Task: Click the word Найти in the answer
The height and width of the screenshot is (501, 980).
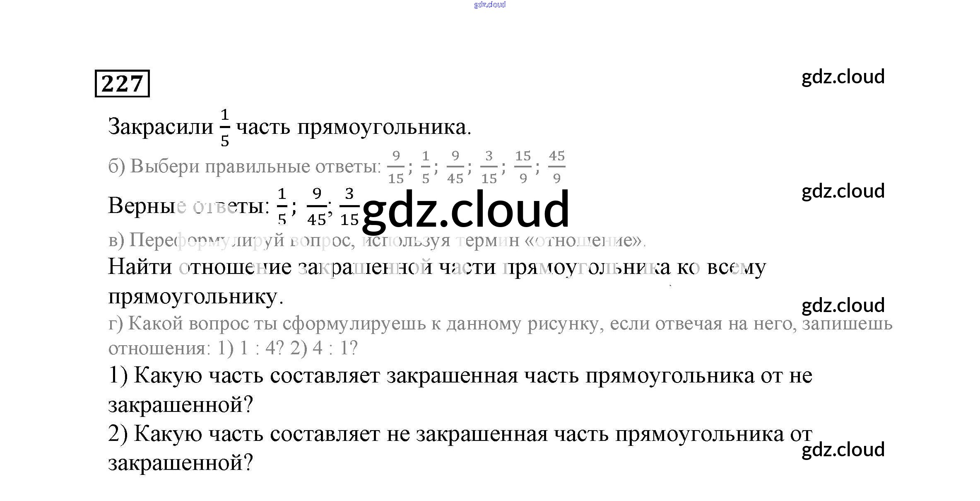Action: coord(140,267)
